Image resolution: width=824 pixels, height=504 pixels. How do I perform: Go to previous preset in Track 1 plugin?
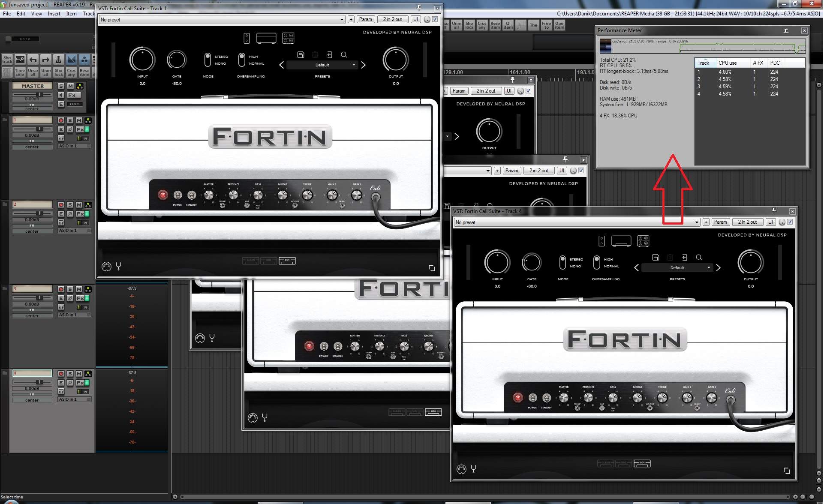[281, 65]
